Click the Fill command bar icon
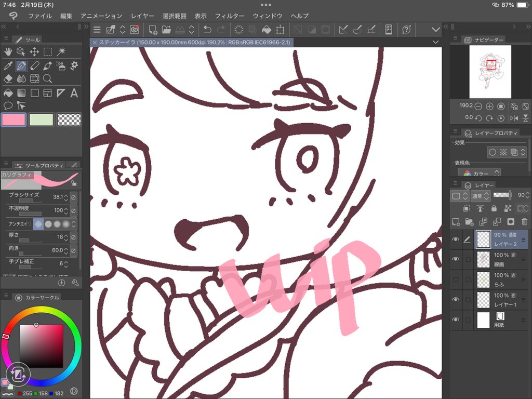 [267, 30]
